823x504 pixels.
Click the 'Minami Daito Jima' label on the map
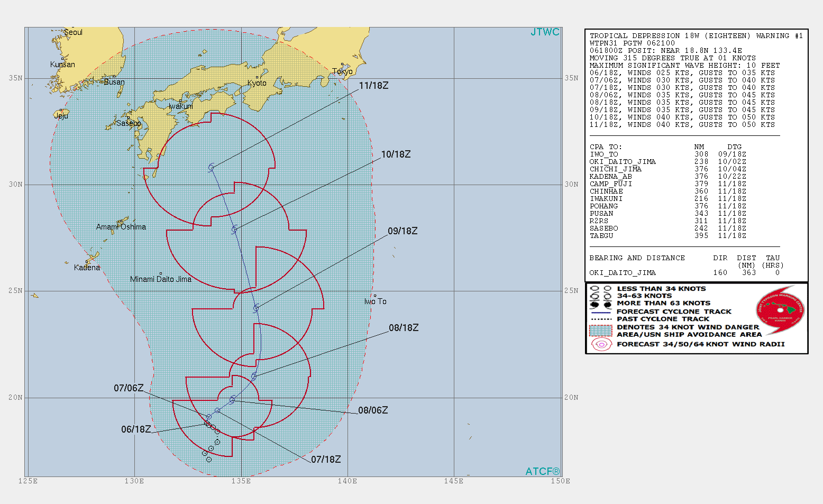(161, 279)
